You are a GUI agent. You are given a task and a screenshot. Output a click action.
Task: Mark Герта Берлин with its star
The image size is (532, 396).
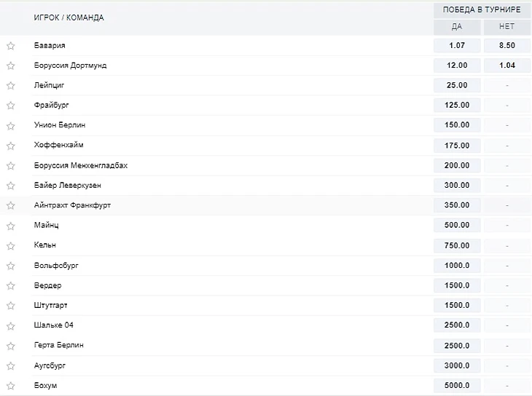coord(11,346)
